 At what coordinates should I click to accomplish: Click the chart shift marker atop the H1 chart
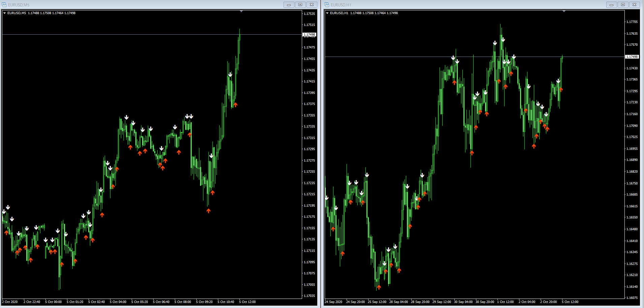[x=564, y=11]
